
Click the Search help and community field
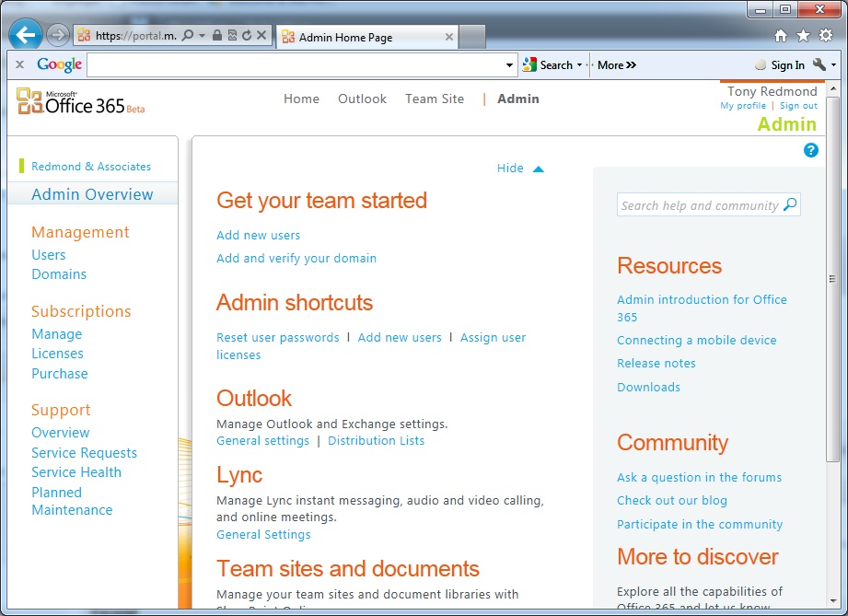[699, 206]
